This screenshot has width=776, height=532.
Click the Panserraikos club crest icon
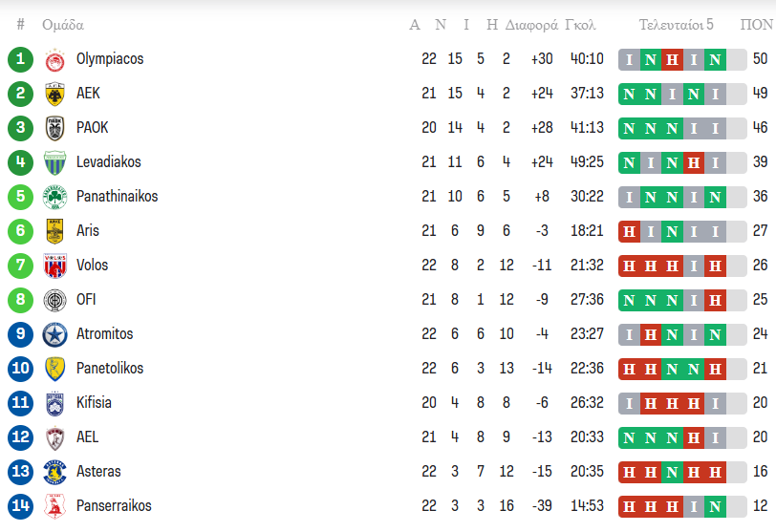pos(54,506)
